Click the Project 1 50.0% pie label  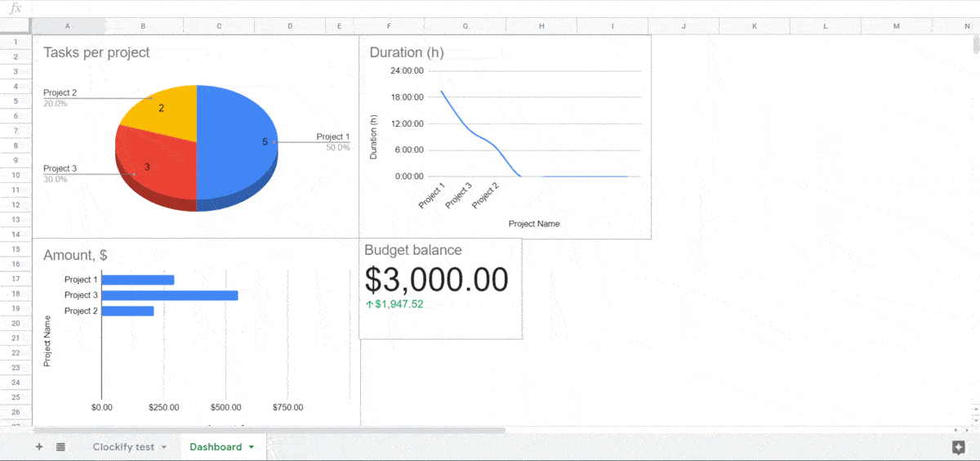pos(333,142)
